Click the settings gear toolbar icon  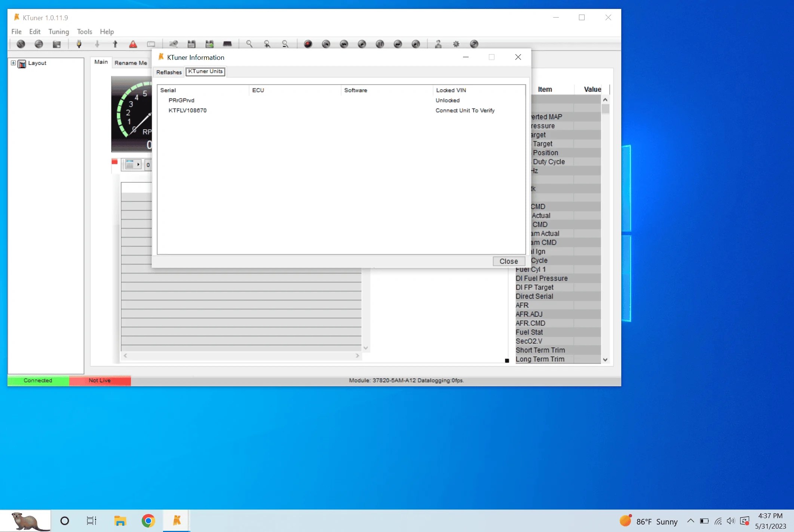point(456,44)
